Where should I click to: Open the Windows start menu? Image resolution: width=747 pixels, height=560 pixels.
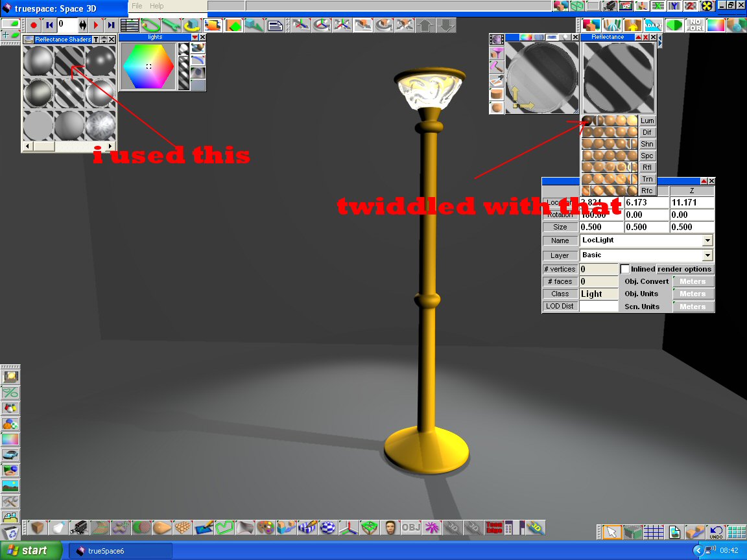[x=31, y=550]
